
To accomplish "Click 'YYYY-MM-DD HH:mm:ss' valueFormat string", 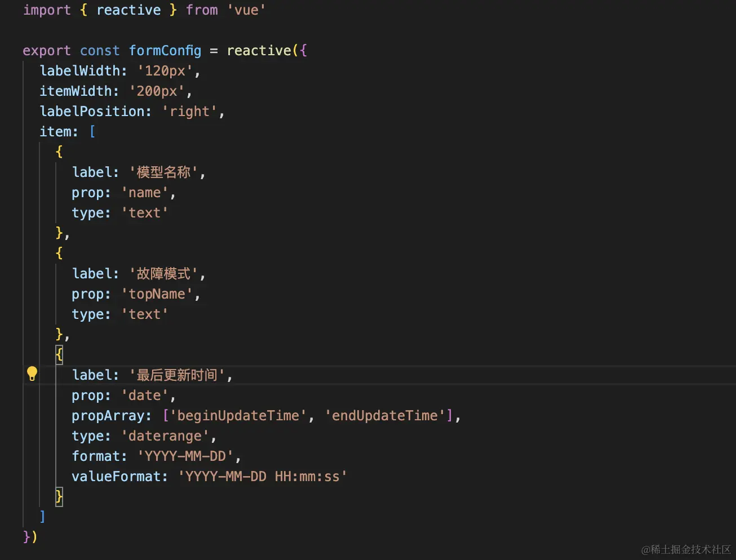I will pos(263,477).
